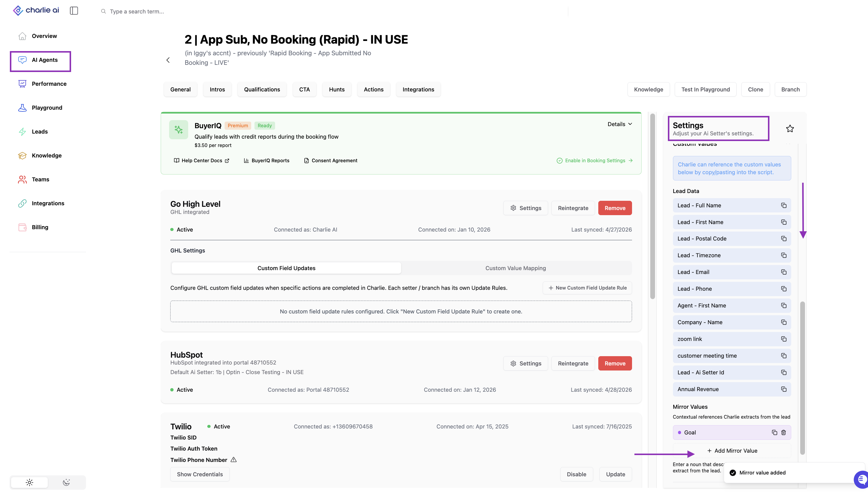This screenshot has height=496, width=868.
Task: Copy the Lead - Full Name value
Action: coord(783,205)
